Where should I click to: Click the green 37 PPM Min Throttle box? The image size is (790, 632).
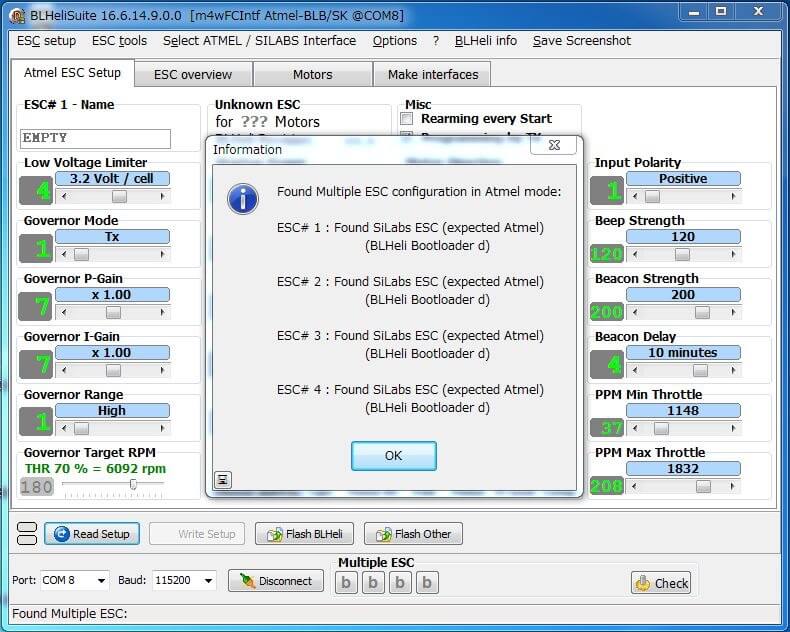(607, 427)
